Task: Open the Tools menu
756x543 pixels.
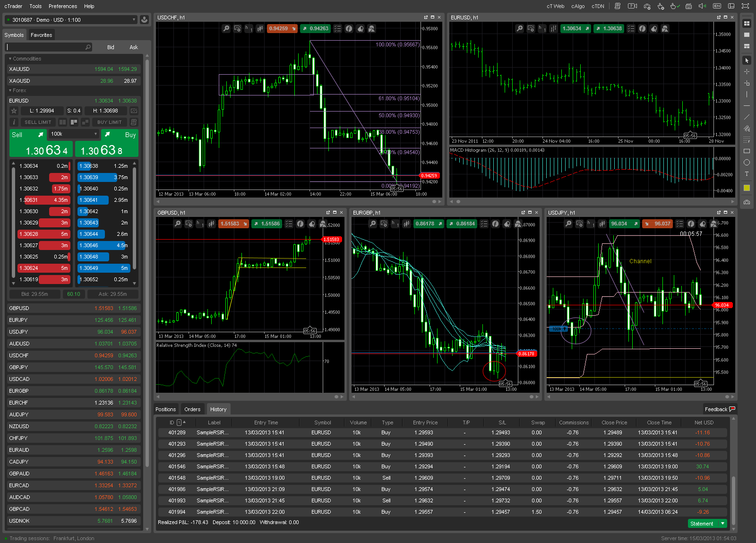Action: tap(35, 6)
